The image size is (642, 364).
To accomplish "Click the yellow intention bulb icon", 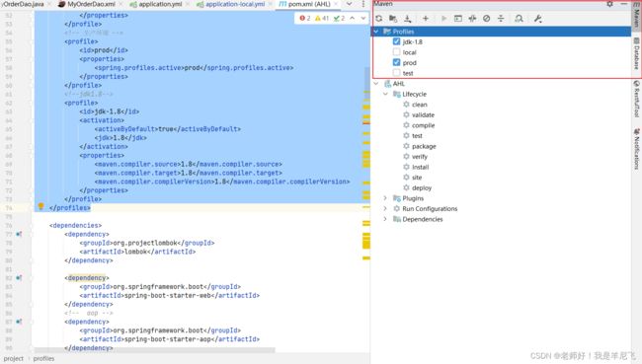I will pos(40,206).
